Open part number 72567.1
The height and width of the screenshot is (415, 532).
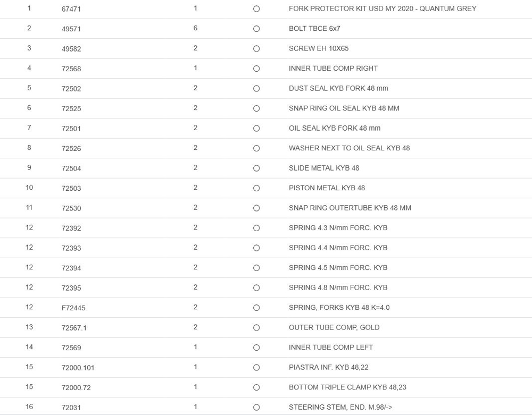pos(74,328)
